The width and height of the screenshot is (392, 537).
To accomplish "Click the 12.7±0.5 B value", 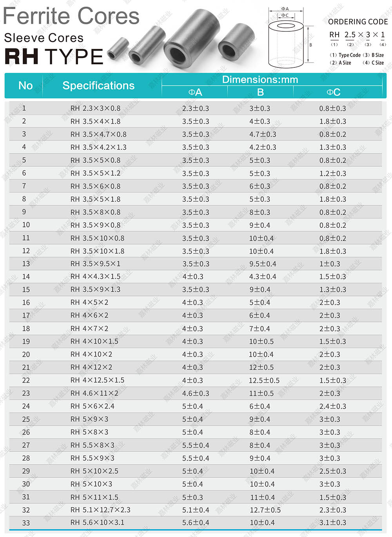I will [265, 510].
